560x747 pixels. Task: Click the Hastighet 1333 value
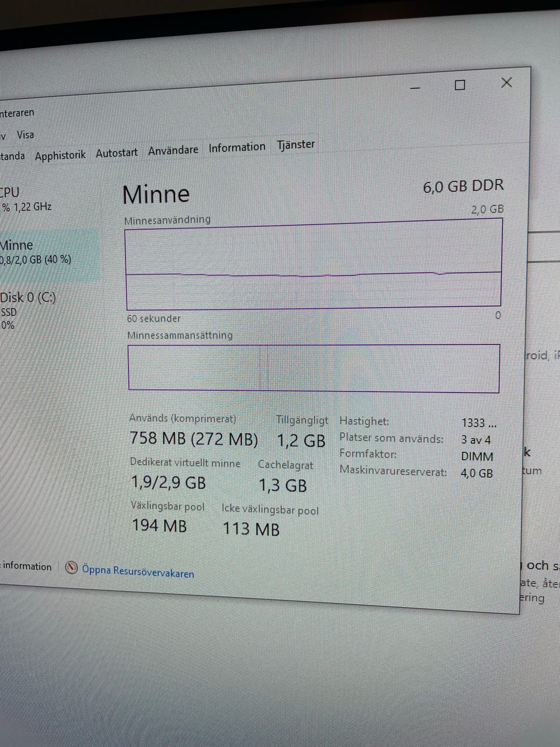click(479, 423)
